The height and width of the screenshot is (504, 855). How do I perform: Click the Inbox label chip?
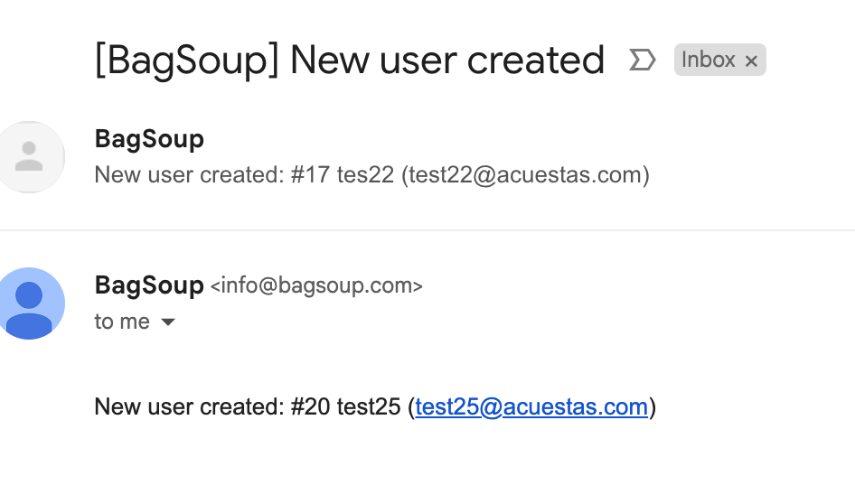708,60
